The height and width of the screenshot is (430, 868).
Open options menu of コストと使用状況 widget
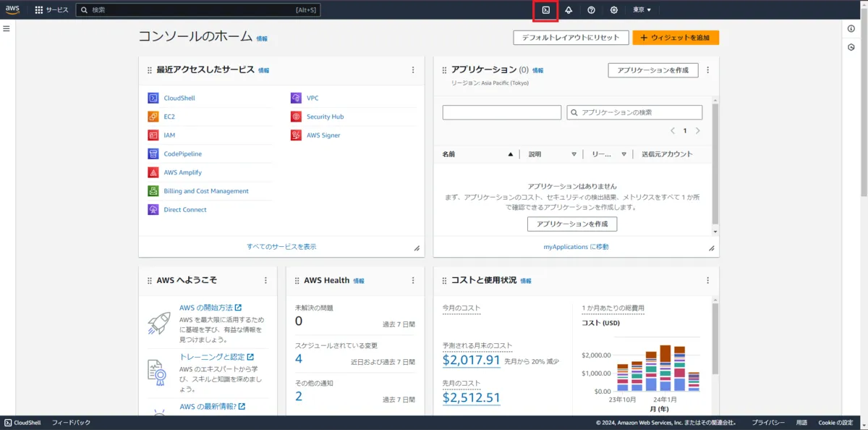tap(708, 280)
